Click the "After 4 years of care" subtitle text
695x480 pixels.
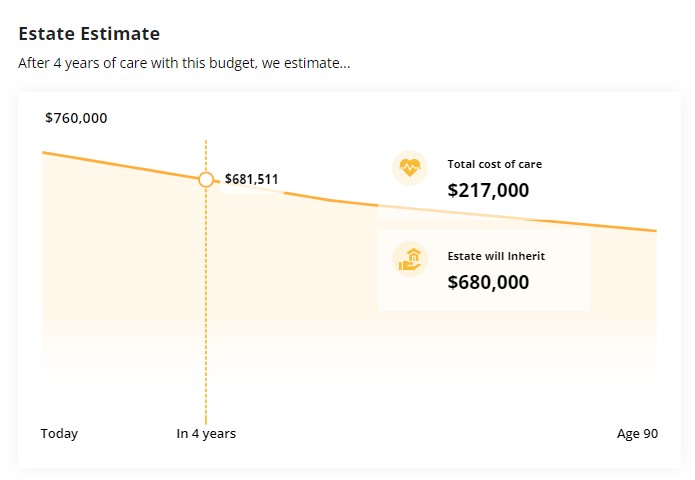pos(184,63)
